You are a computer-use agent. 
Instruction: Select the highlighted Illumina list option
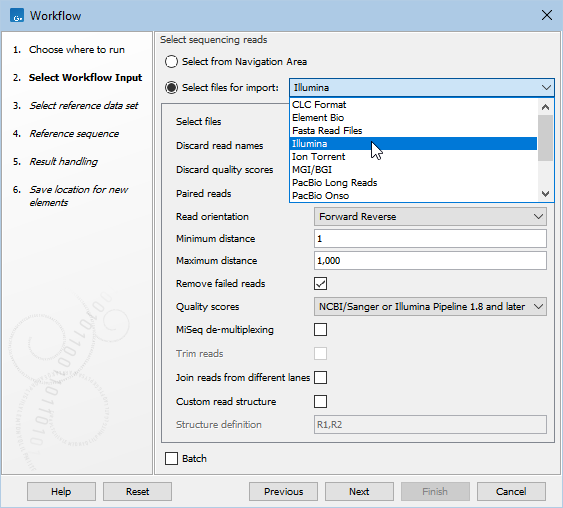click(x=413, y=144)
